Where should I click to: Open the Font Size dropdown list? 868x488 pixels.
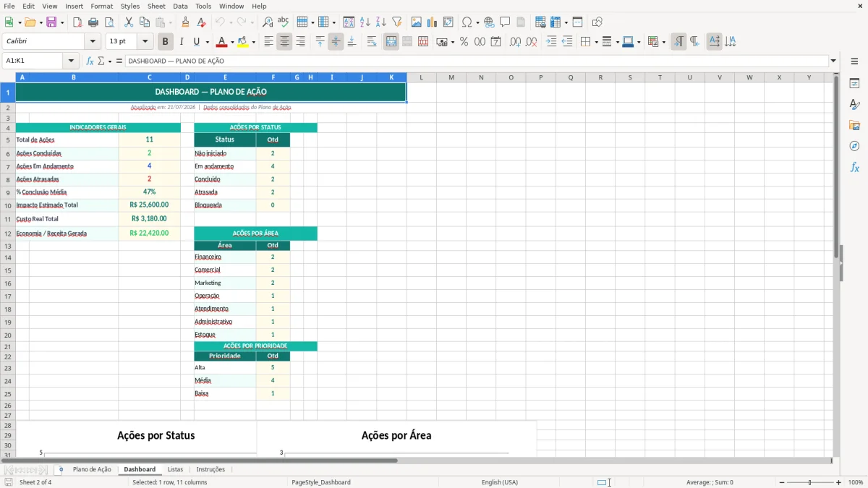coord(145,42)
